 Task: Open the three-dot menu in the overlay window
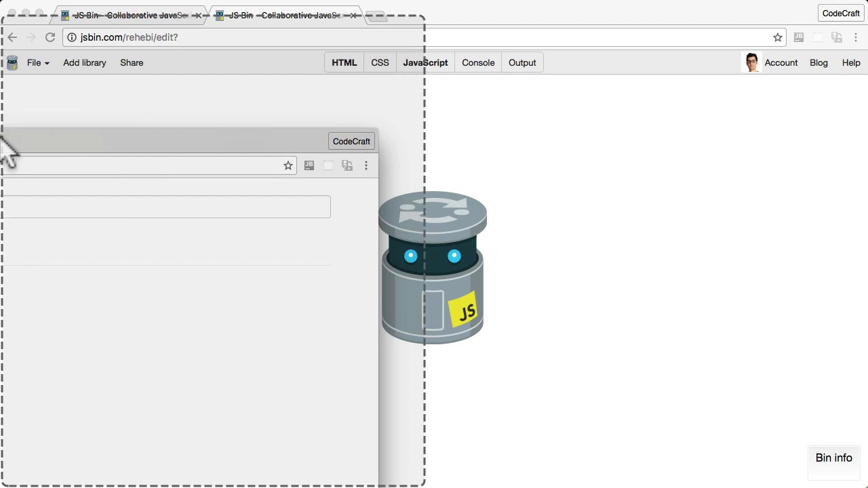click(x=366, y=165)
